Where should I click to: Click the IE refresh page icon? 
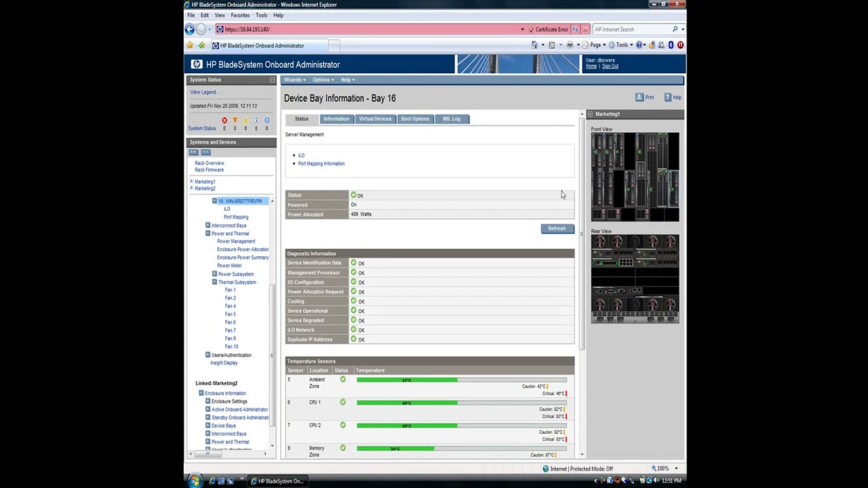(576, 29)
